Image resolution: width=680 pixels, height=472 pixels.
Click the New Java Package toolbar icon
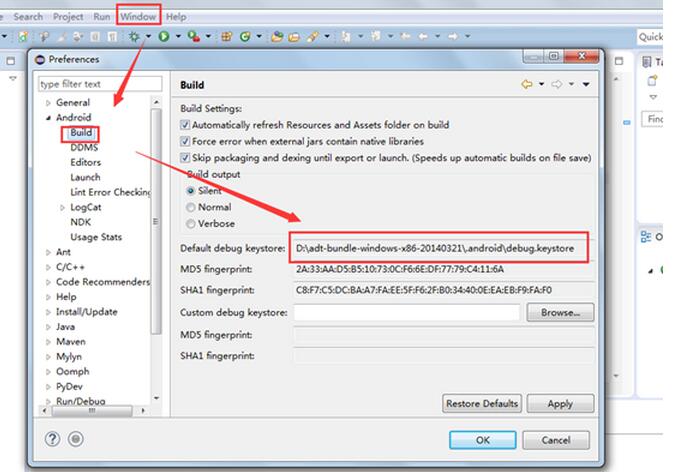(x=226, y=37)
